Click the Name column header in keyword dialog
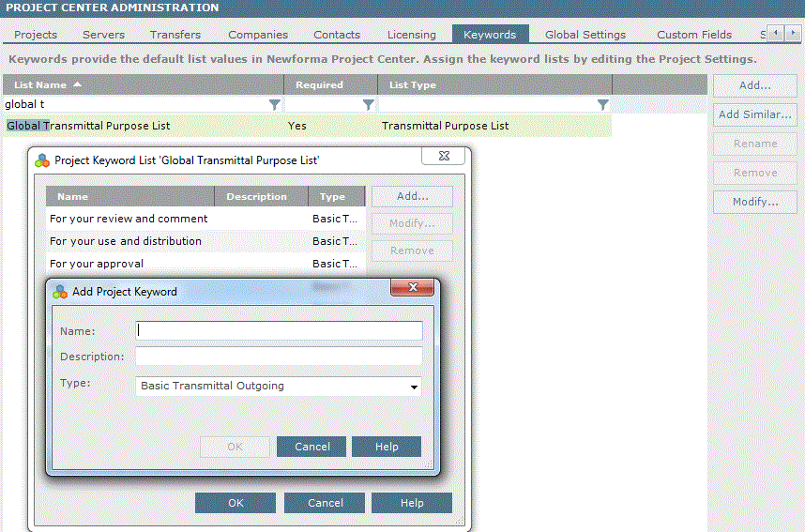 click(x=129, y=196)
